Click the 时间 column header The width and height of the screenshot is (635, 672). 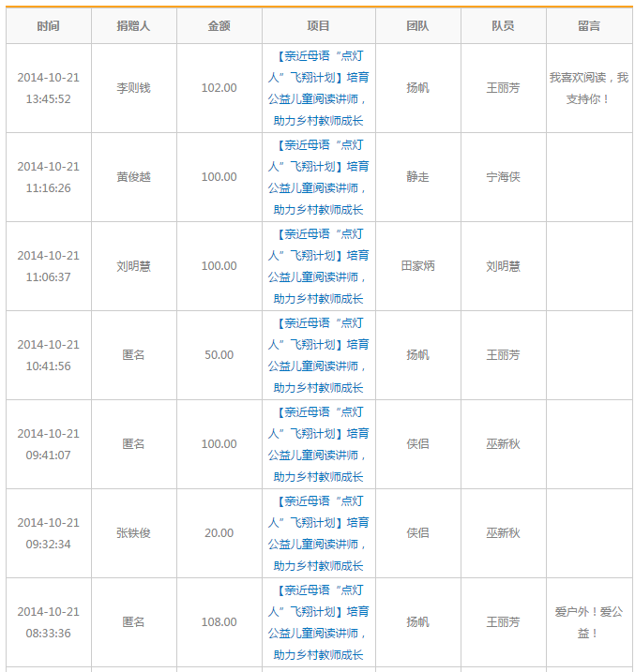[x=49, y=26]
